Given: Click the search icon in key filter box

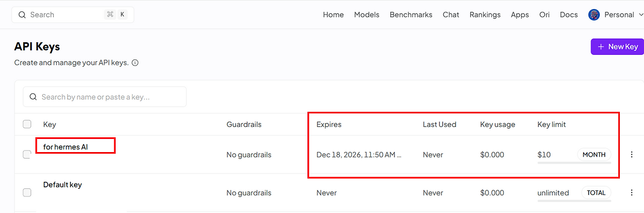Looking at the screenshot, I should click(33, 97).
